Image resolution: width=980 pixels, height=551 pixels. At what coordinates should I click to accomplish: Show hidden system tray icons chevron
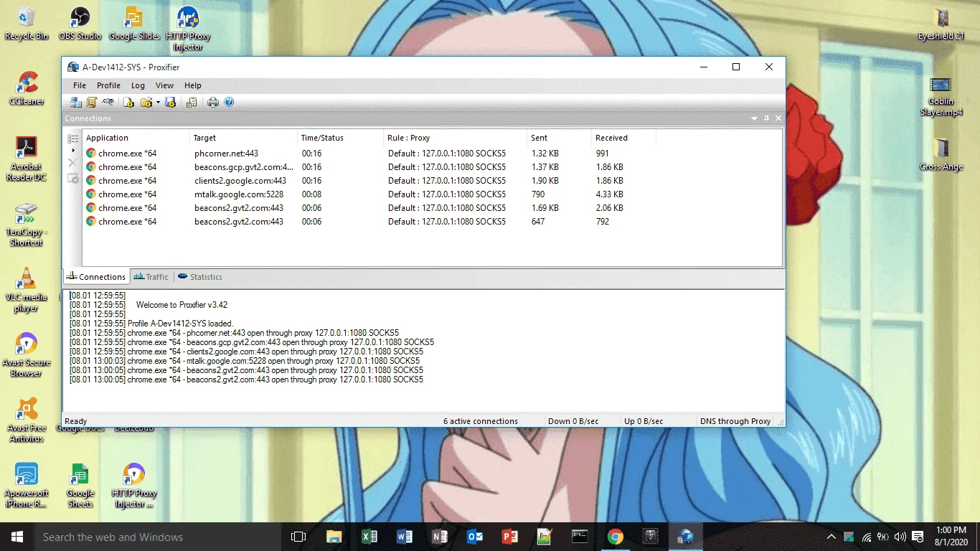point(831,537)
